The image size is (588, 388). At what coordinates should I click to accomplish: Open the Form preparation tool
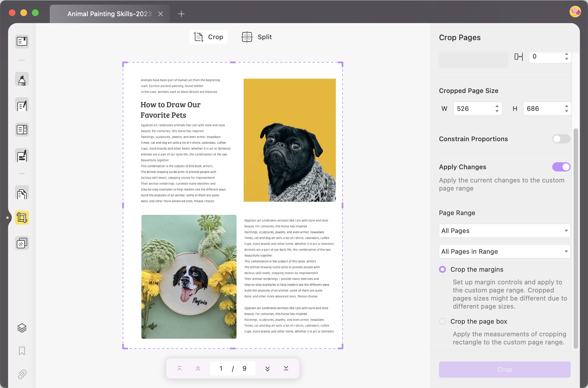pyautogui.click(x=22, y=130)
